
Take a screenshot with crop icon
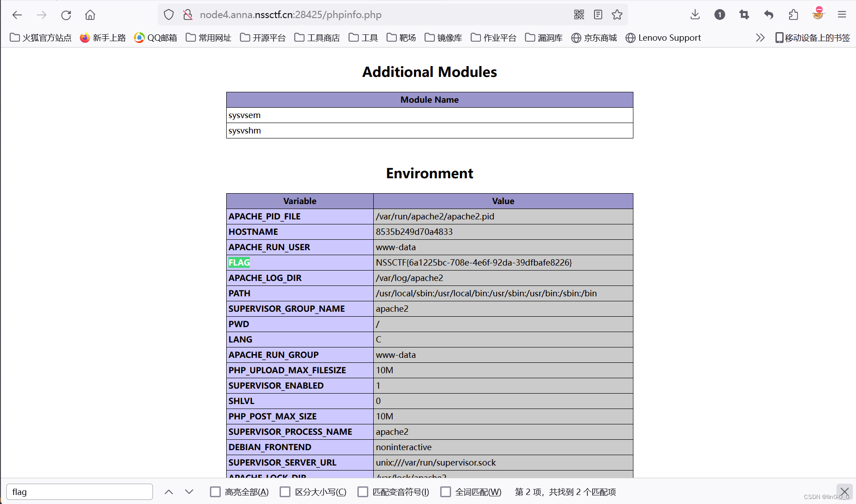pos(744,14)
